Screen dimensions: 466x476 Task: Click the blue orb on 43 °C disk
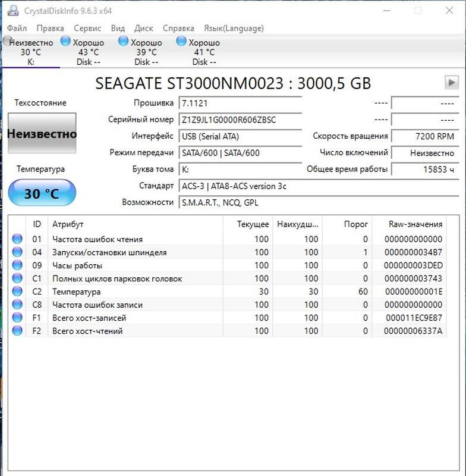(65, 41)
